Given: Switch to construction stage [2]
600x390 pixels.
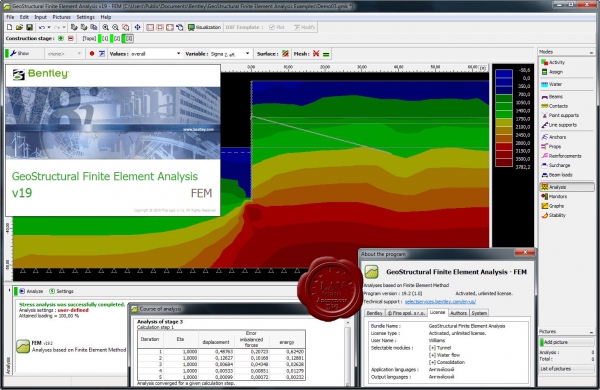Looking at the screenshot, I should click(x=116, y=38).
